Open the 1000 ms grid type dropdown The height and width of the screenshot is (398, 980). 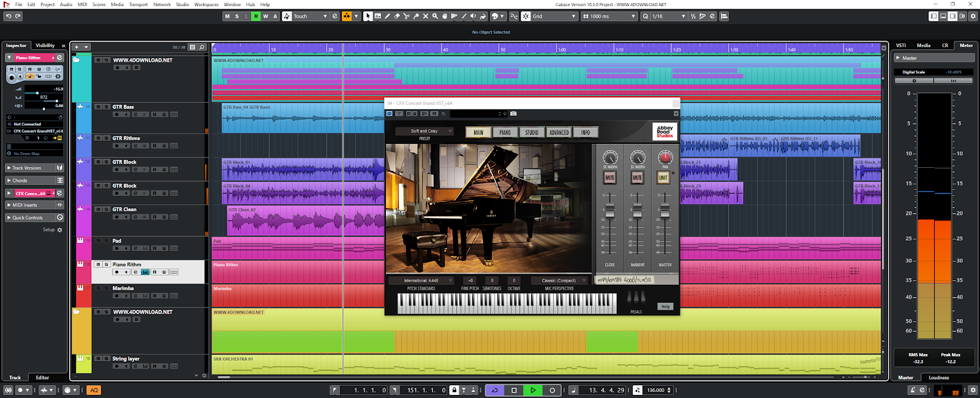(x=609, y=16)
